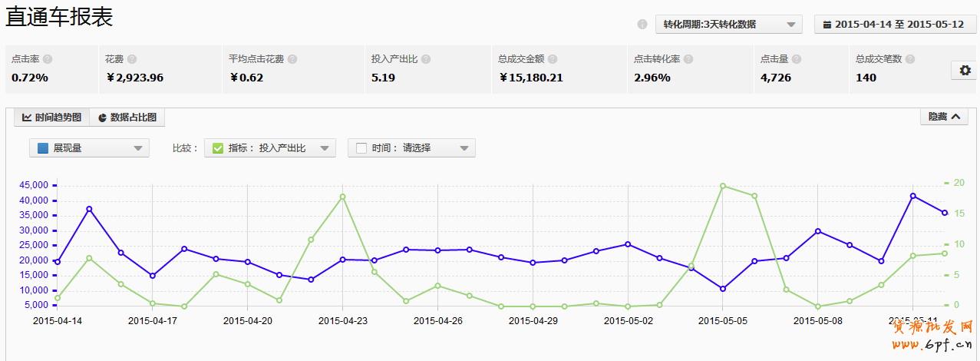Click the help icon next to 点击率

pos(48,59)
